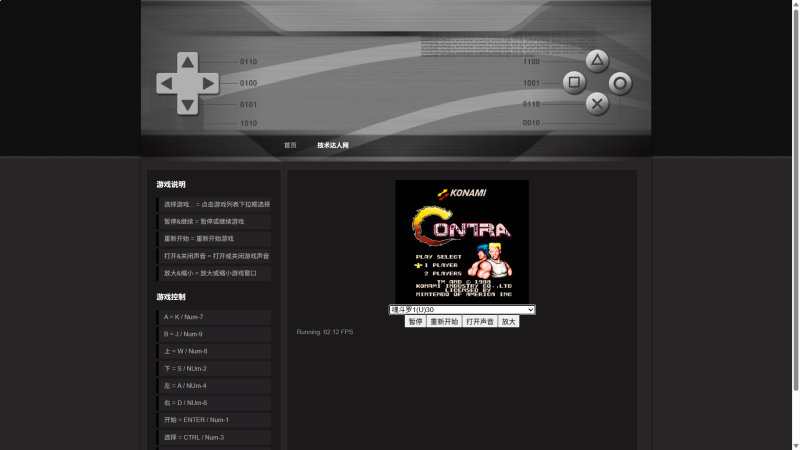Viewport: 800px width, 450px height.
Task: Click the 右 = D / NUm-6 row
Action: point(214,403)
